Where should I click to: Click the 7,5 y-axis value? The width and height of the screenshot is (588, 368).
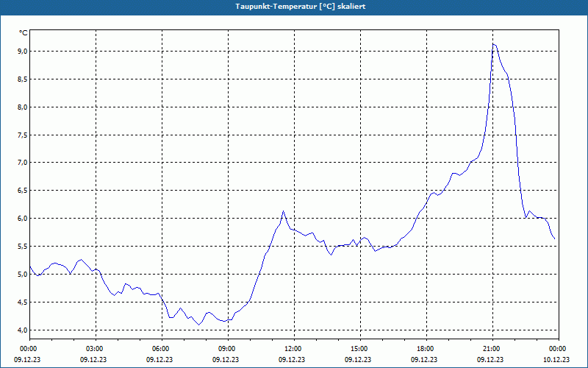pos(23,135)
